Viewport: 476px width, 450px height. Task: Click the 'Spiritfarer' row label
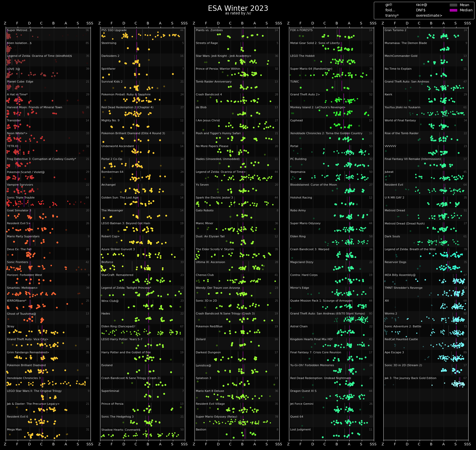pyautogui.click(x=109, y=69)
